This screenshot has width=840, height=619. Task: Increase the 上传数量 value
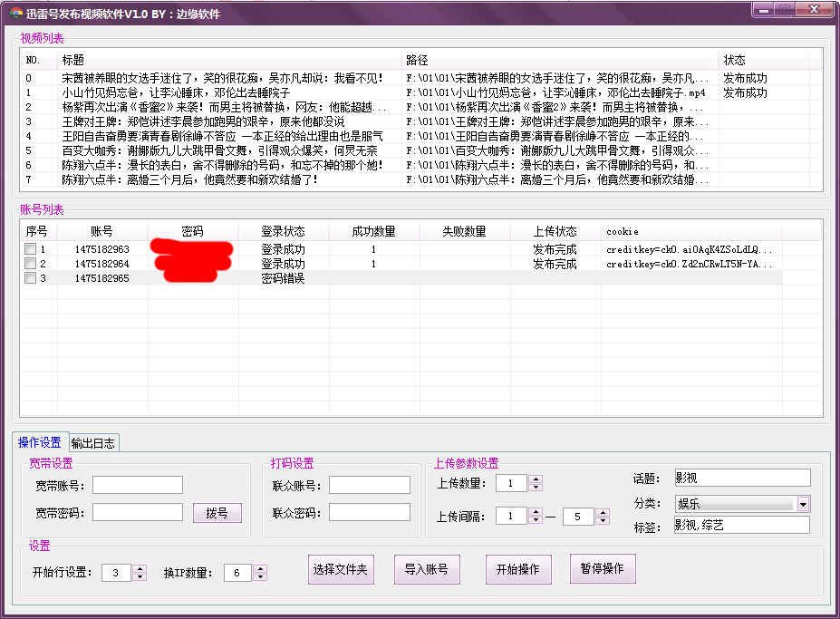pyautogui.click(x=536, y=479)
